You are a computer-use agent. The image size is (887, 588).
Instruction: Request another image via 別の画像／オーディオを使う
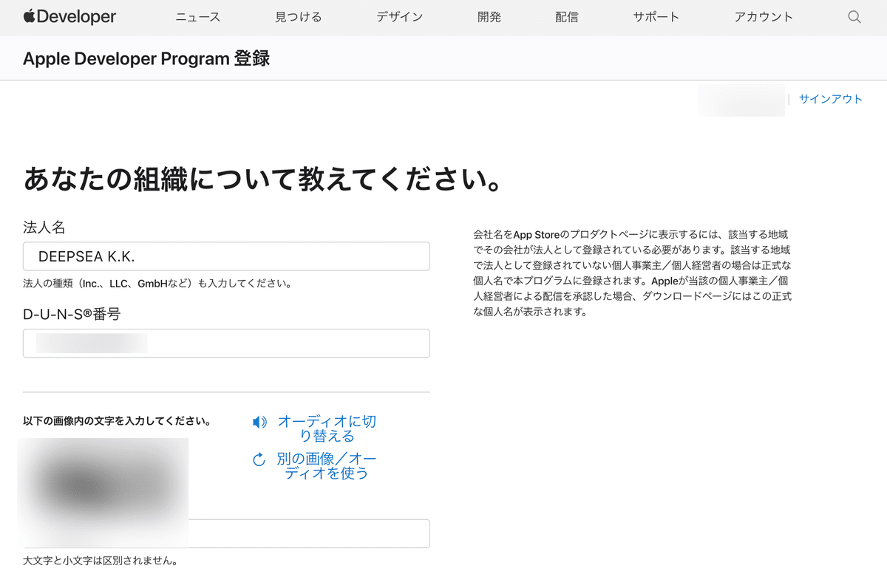tap(327, 466)
